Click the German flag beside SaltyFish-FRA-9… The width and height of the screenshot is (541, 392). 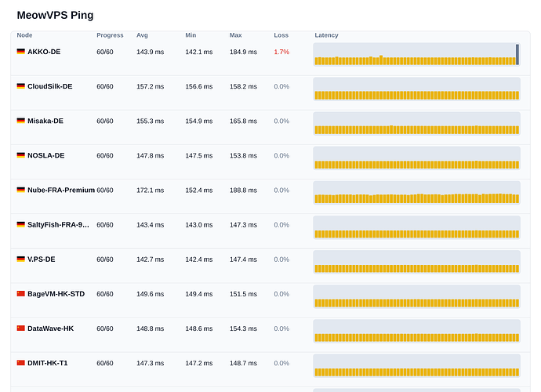(20, 224)
